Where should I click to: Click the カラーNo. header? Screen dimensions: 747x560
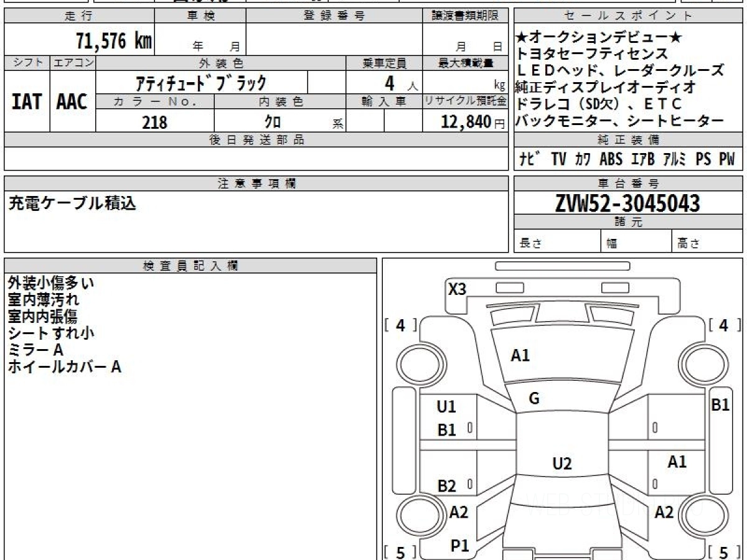[155, 101]
